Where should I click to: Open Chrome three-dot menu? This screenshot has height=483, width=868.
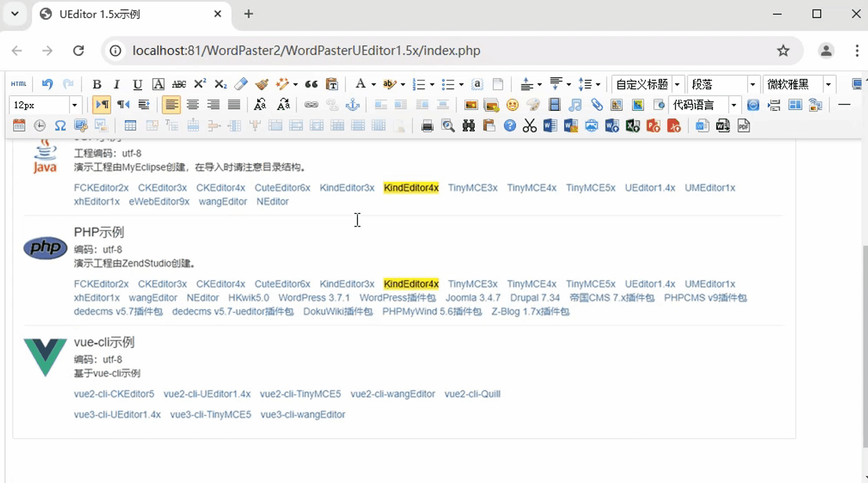pos(857,50)
